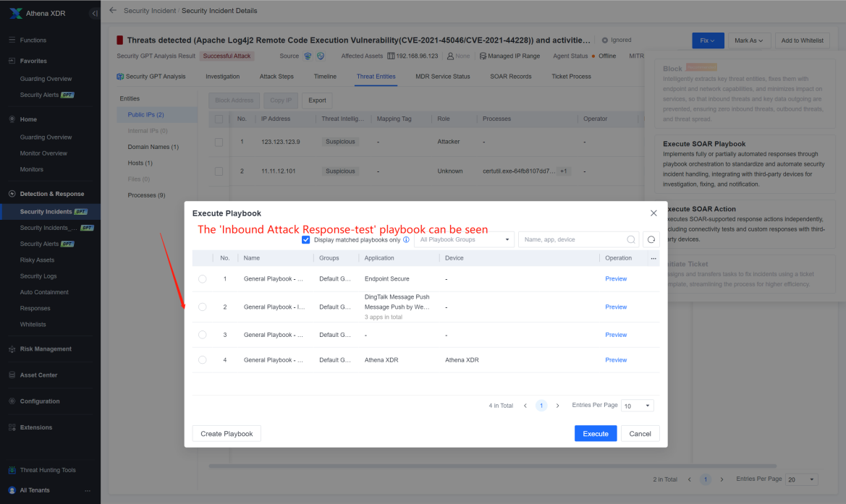Click the horizontal scrollbar below IP table
The width and height of the screenshot is (846, 504).
492,466
